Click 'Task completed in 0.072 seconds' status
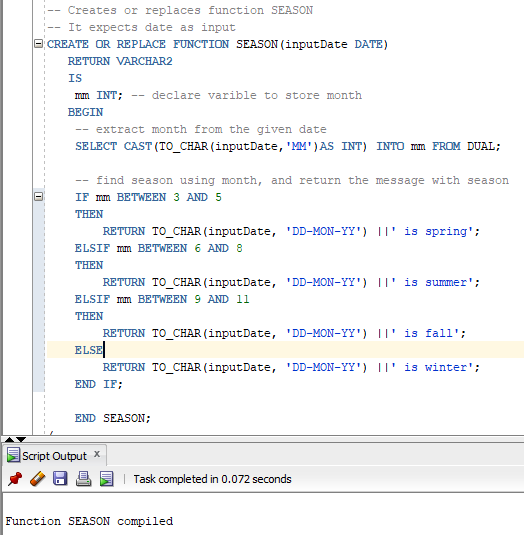524x535 pixels. pos(212,479)
